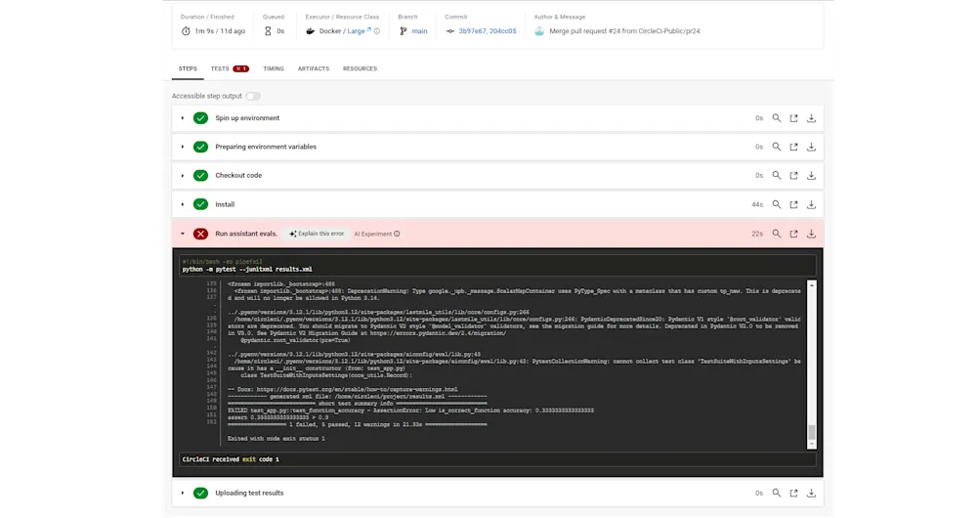
Task: Click 'CircleCI received exit code 1' message
Action: [231, 459]
